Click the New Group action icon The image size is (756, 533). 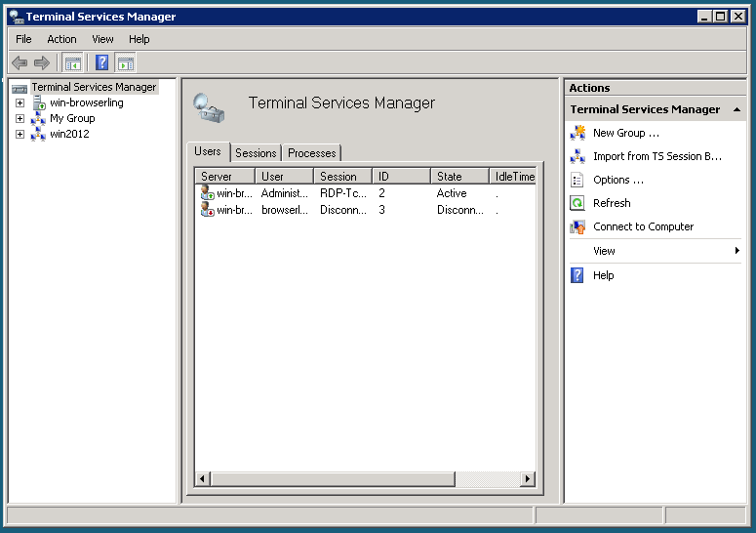pos(577,133)
